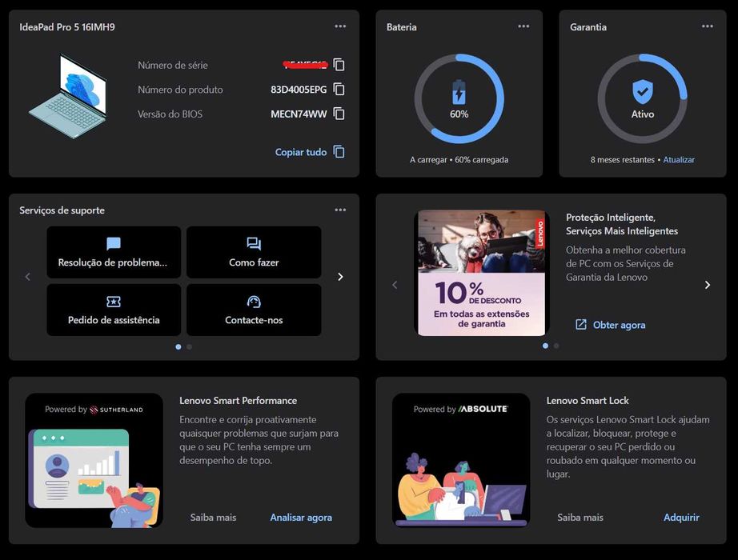
Task: Click the Como fazer chat bubbles icon
Action: coord(254,243)
